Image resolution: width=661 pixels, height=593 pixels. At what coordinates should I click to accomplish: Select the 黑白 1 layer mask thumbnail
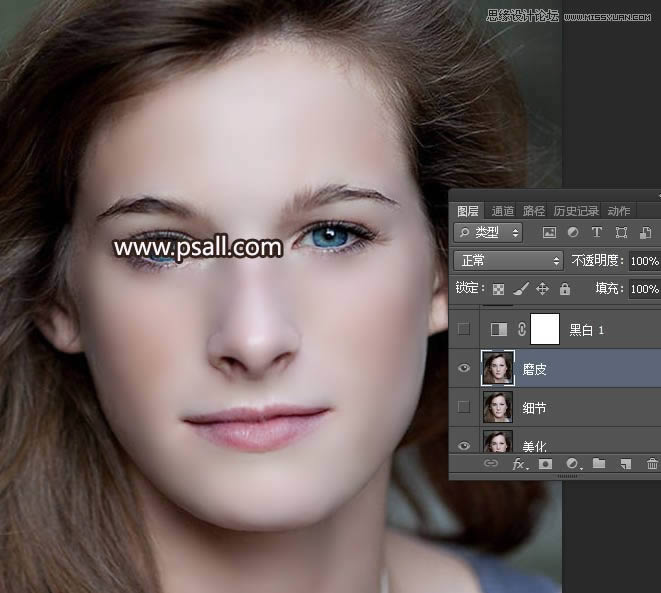(x=544, y=329)
